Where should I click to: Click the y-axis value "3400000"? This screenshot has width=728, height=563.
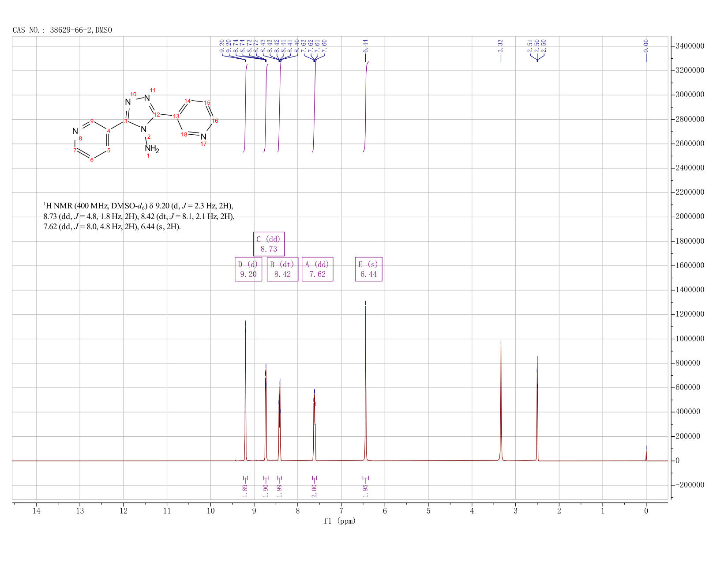(690, 46)
